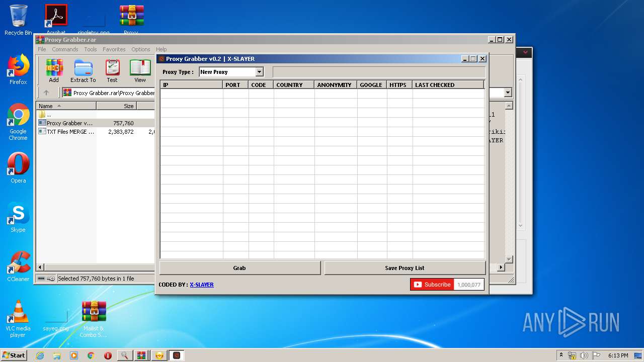The width and height of the screenshot is (644, 362).
Task: Select the Mailist & Combo archive desktop icon
Action: coord(94,319)
